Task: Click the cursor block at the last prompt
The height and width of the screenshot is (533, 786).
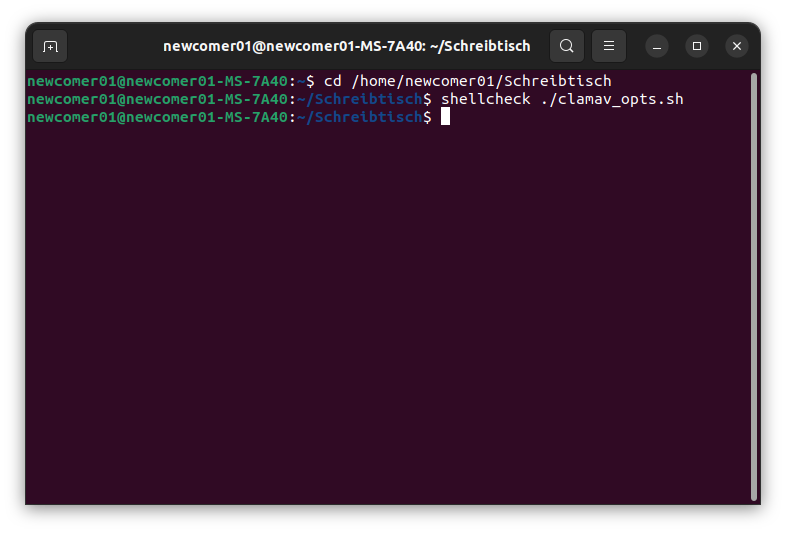Action: pos(445,117)
